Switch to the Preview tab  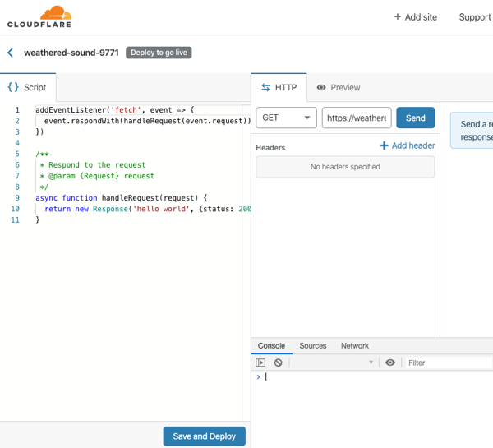click(339, 87)
